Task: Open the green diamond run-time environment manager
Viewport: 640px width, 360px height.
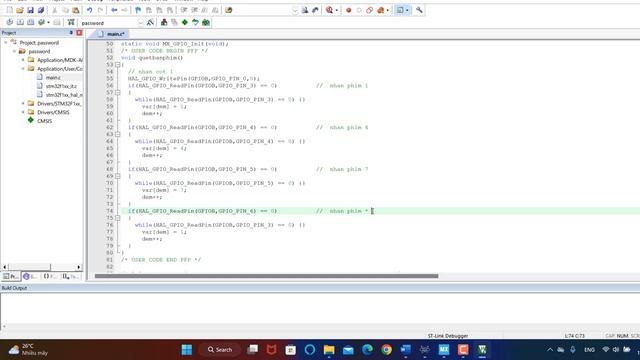Action: pos(185,22)
